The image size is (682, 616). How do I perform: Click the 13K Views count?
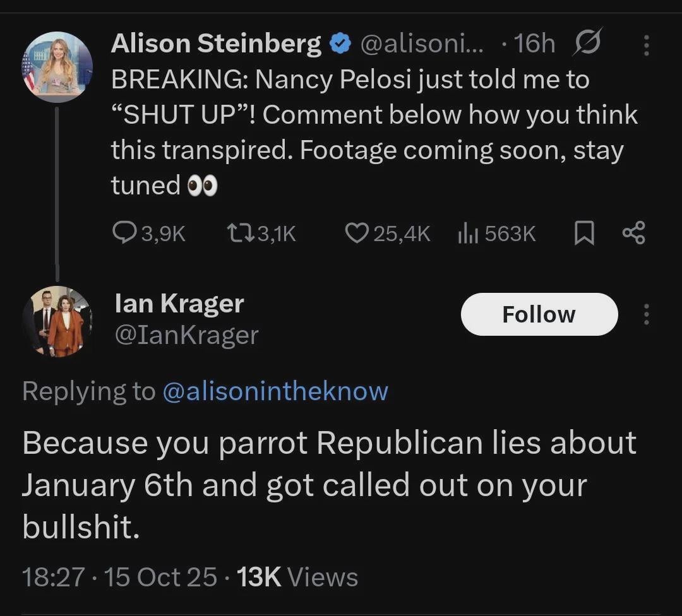(x=297, y=577)
